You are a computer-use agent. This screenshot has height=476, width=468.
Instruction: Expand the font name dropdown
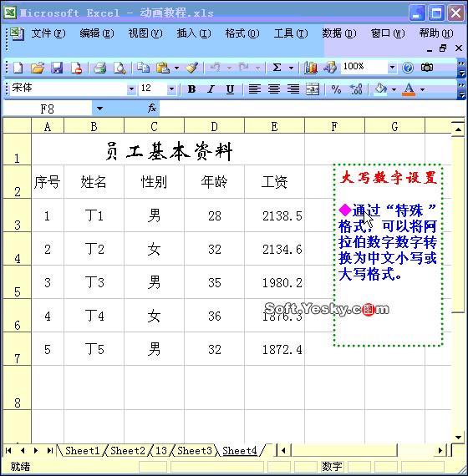pos(131,89)
